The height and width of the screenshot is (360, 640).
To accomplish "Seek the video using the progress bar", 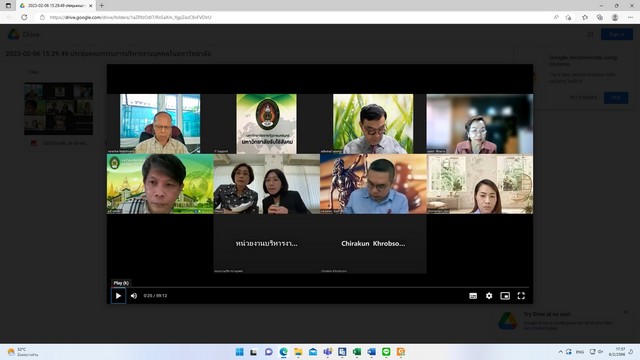I will point(320,287).
